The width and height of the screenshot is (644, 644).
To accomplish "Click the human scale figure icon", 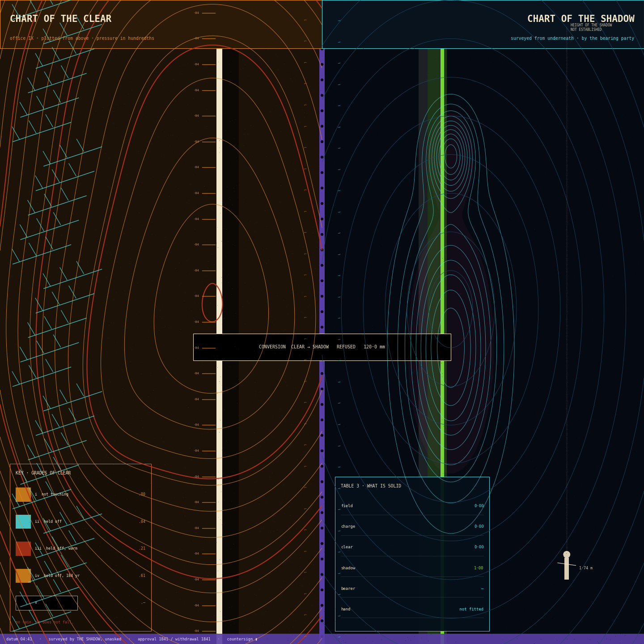I will [x=567, y=565].
